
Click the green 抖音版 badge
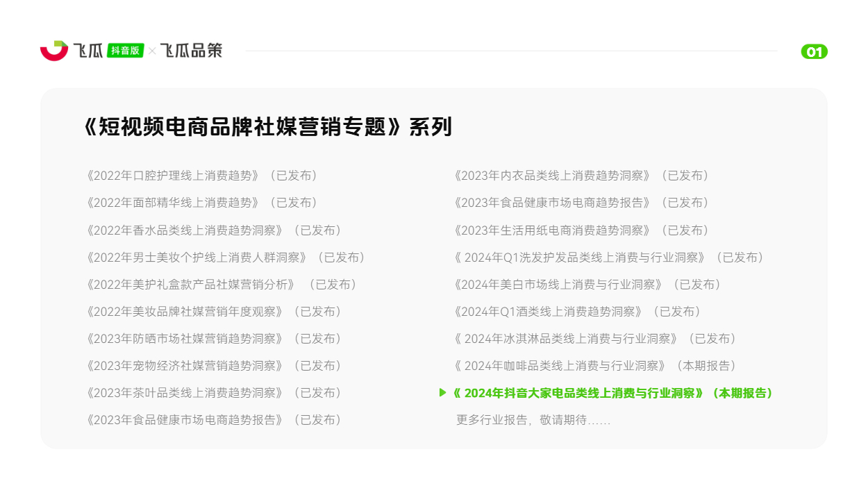click(126, 51)
